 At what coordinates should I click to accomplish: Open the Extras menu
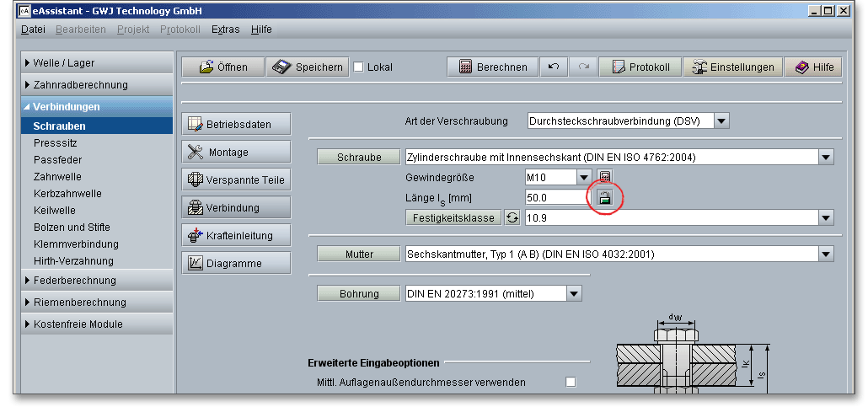tap(225, 29)
